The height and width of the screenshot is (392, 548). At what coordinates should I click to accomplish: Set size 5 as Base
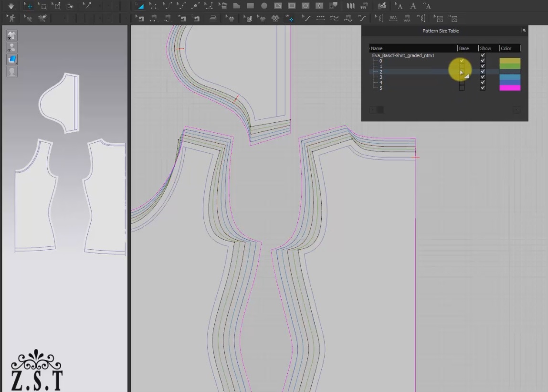click(462, 88)
